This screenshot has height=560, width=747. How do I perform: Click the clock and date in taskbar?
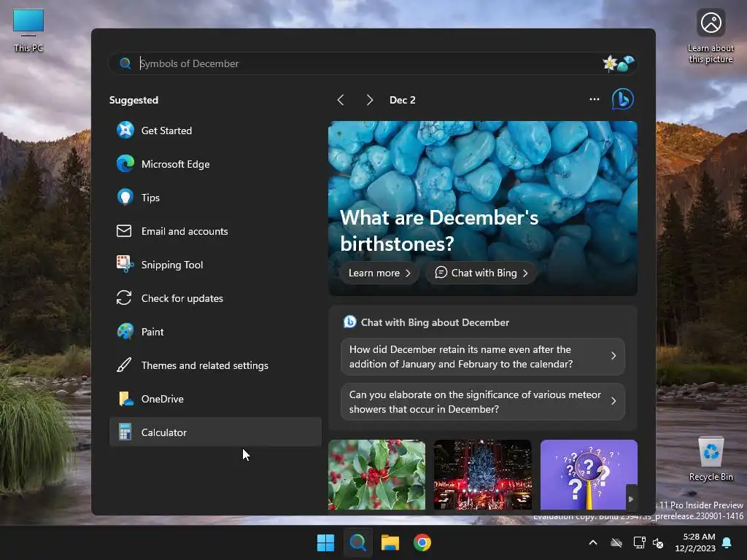tap(695, 542)
